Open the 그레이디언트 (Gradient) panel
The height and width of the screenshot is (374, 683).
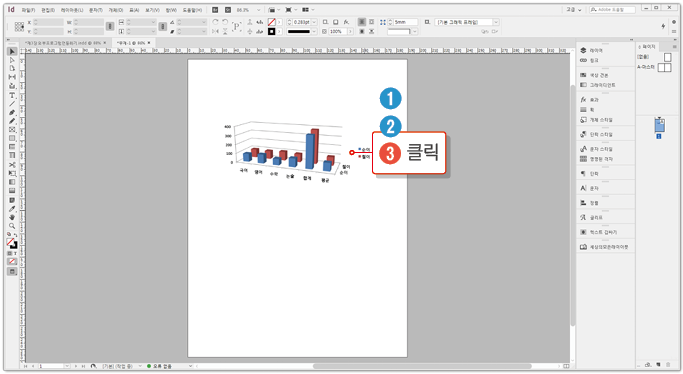(x=598, y=85)
